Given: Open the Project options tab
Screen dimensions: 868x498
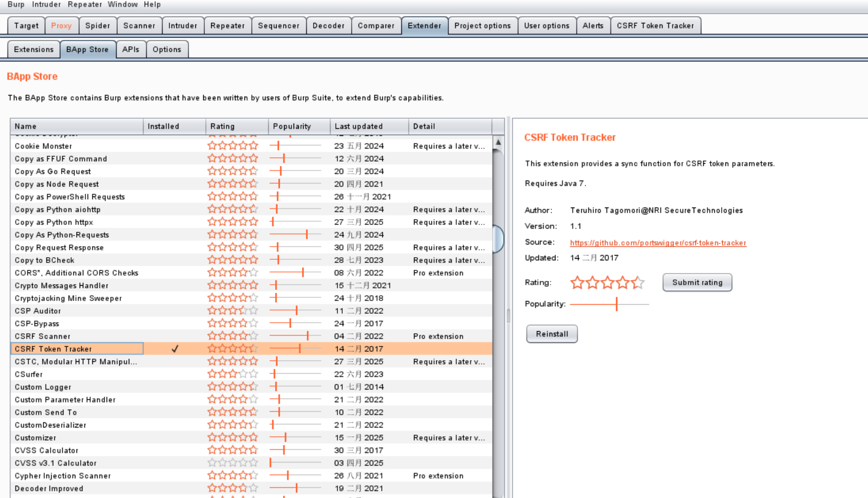Looking at the screenshot, I should tap(483, 25).
